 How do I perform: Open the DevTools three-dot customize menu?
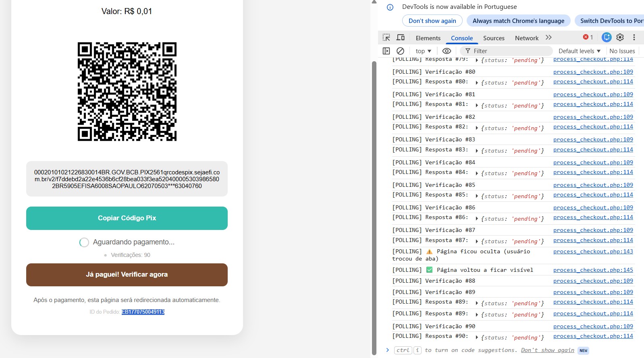(634, 37)
